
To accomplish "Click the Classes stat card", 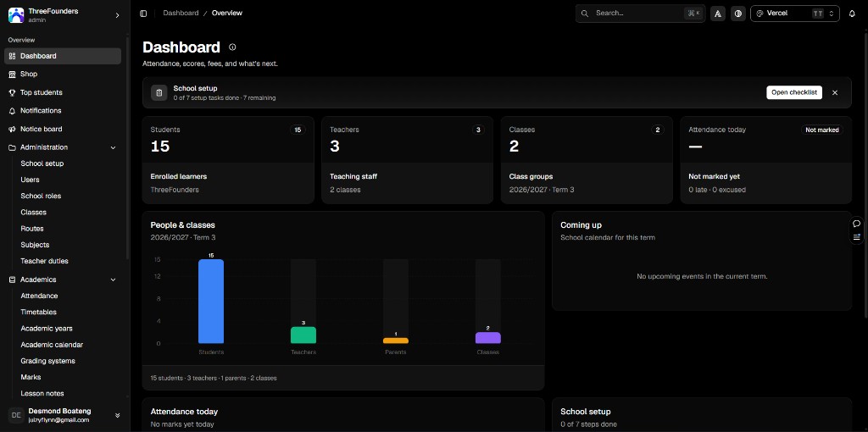I will pyautogui.click(x=587, y=160).
